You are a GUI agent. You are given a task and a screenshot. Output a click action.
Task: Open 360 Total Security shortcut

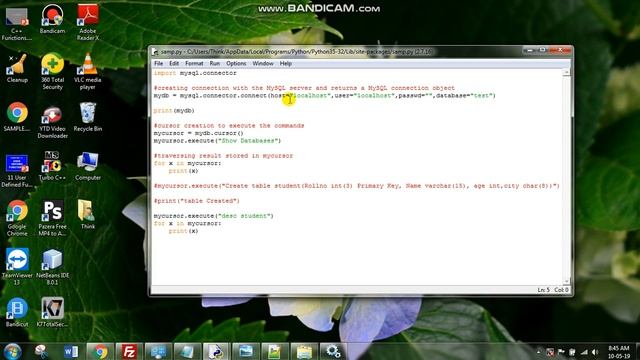click(52, 71)
